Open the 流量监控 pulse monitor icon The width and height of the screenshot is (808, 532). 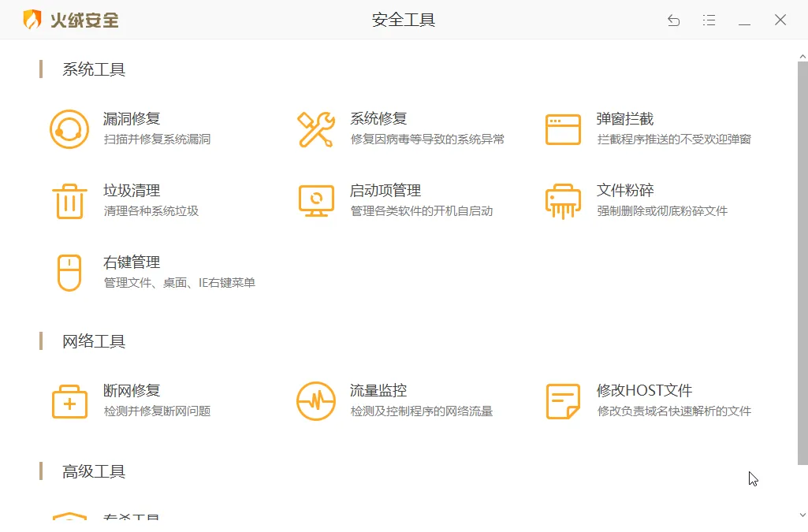pyautogui.click(x=316, y=401)
